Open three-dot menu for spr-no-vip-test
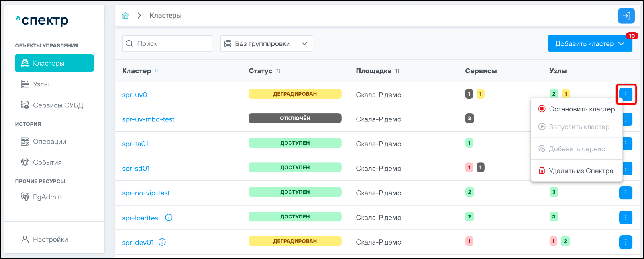 626,193
